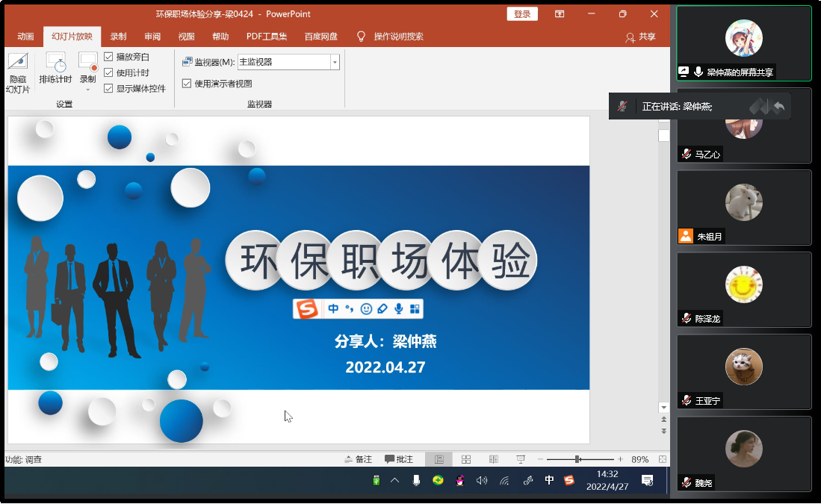Show hidden icons in the system tray
The height and width of the screenshot is (504, 821).
tap(395, 480)
